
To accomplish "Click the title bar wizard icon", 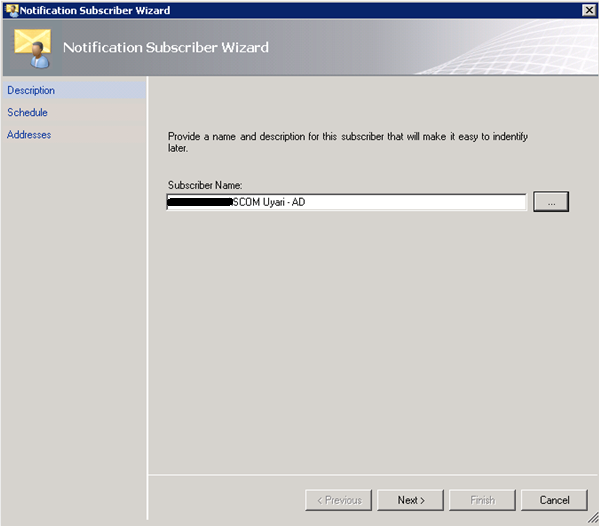I will (12, 10).
